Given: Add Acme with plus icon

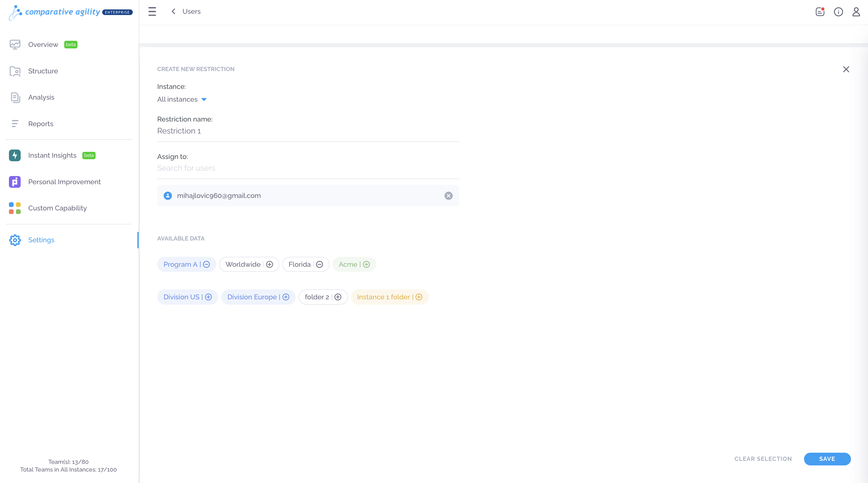Looking at the screenshot, I should (x=366, y=264).
